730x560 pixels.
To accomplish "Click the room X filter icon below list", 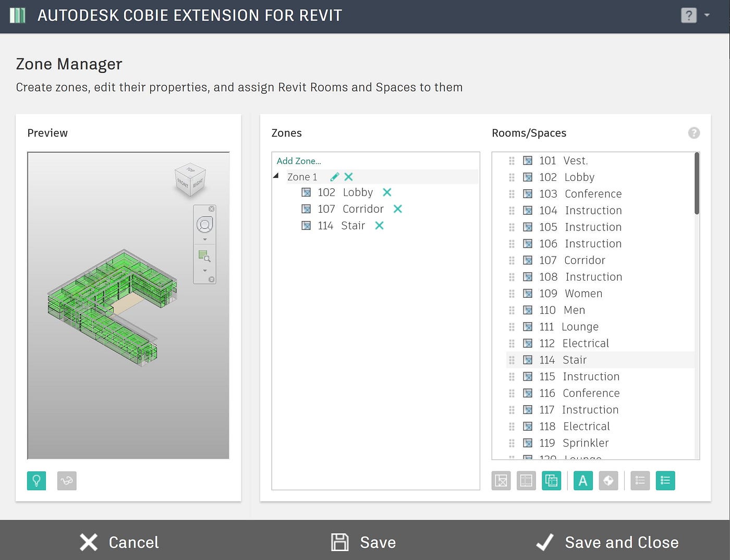I will (501, 481).
